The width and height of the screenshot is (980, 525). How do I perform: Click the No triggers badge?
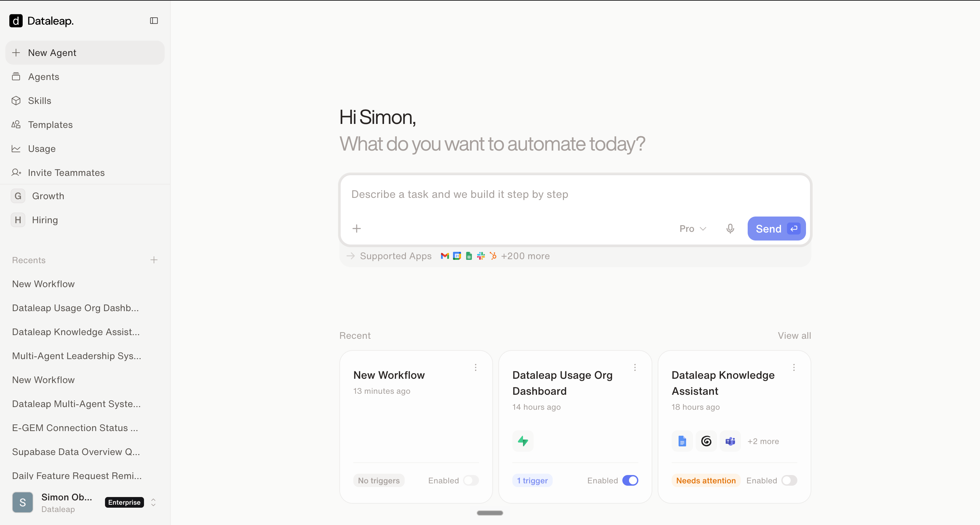pos(379,480)
